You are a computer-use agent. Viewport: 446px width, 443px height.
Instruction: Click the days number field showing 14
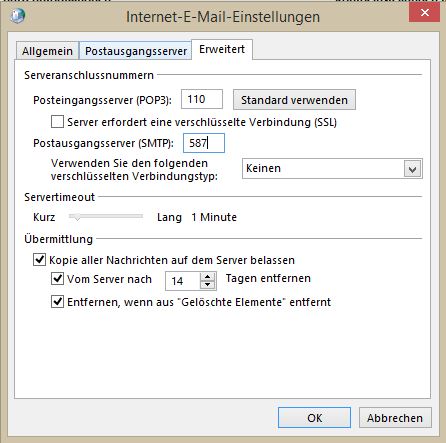183,281
